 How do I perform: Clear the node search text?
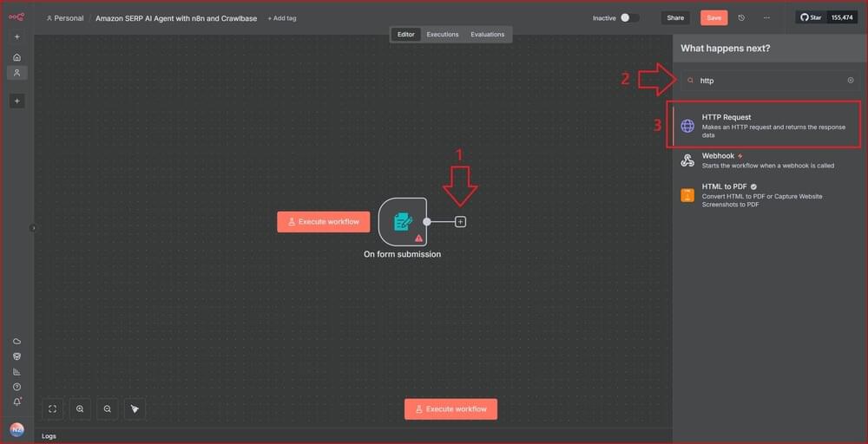click(851, 81)
